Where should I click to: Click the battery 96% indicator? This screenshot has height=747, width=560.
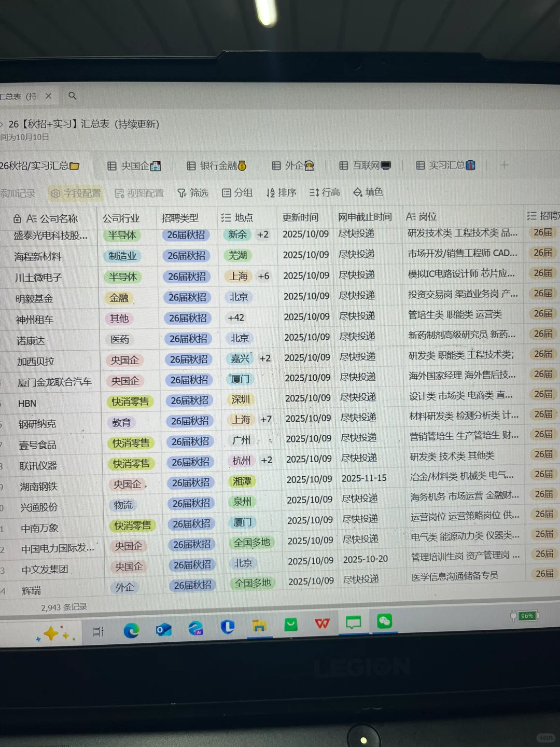coord(524,616)
